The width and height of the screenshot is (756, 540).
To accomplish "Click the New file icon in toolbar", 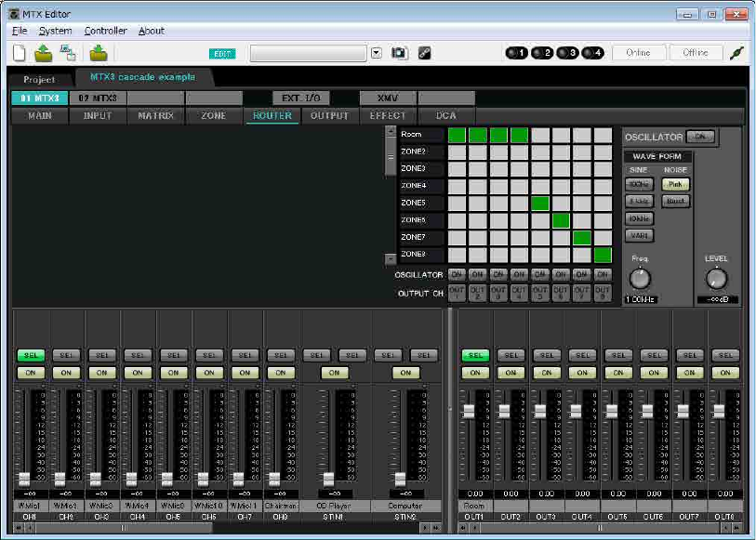I will (20, 53).
